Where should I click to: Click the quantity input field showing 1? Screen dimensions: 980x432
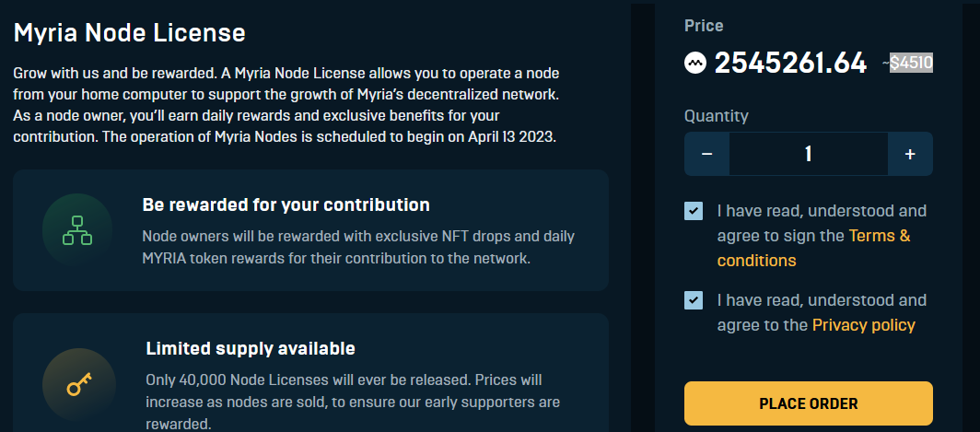tap(808, 154)
